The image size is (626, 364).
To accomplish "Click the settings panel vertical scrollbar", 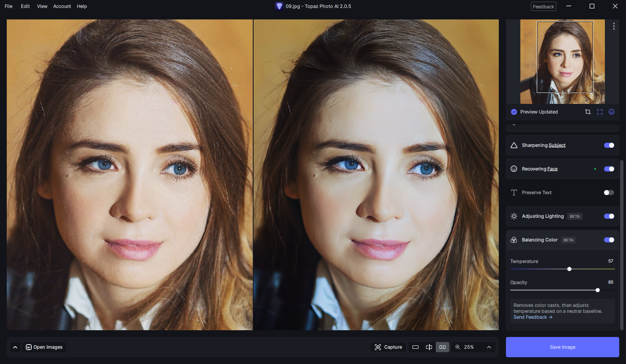I will [x=622, y=245].
